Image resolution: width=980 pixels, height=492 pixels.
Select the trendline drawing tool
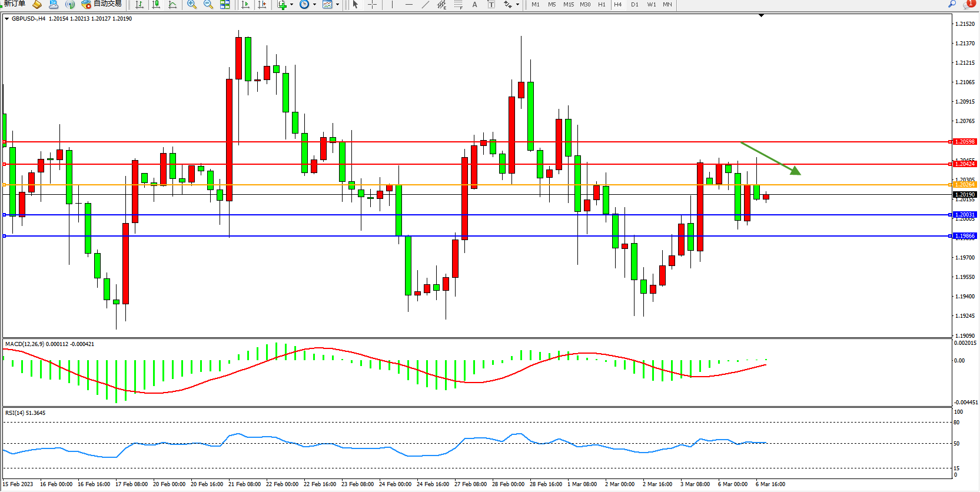tap(426, 5)
